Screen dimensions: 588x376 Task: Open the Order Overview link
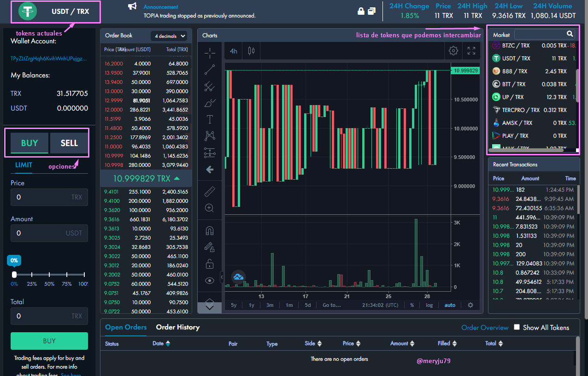[x=485, y=328]
